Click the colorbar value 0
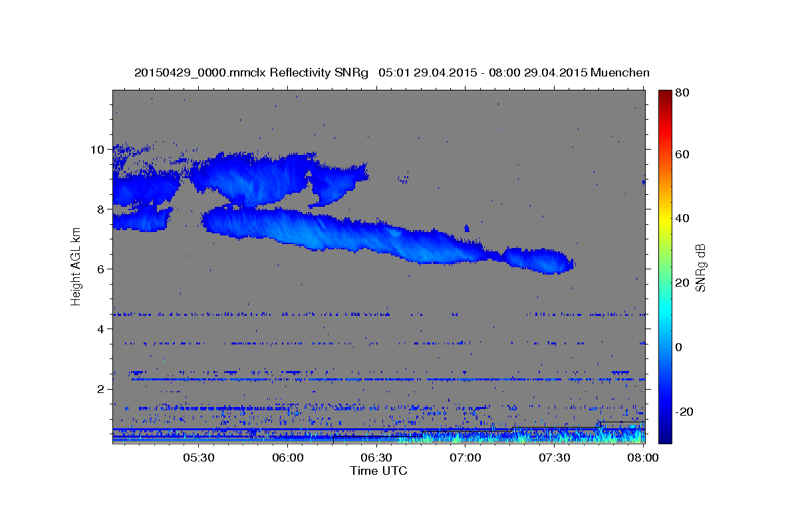 (679, 347)
